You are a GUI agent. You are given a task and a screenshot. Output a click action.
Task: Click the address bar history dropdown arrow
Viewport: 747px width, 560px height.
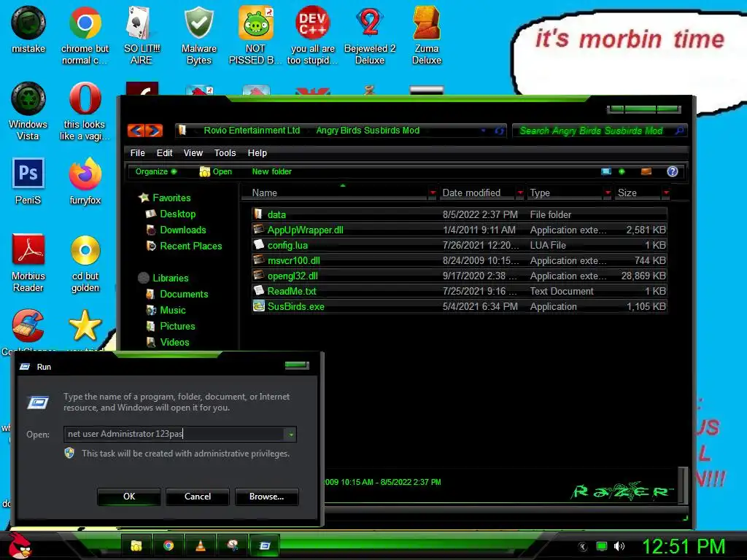click(484, 131)
